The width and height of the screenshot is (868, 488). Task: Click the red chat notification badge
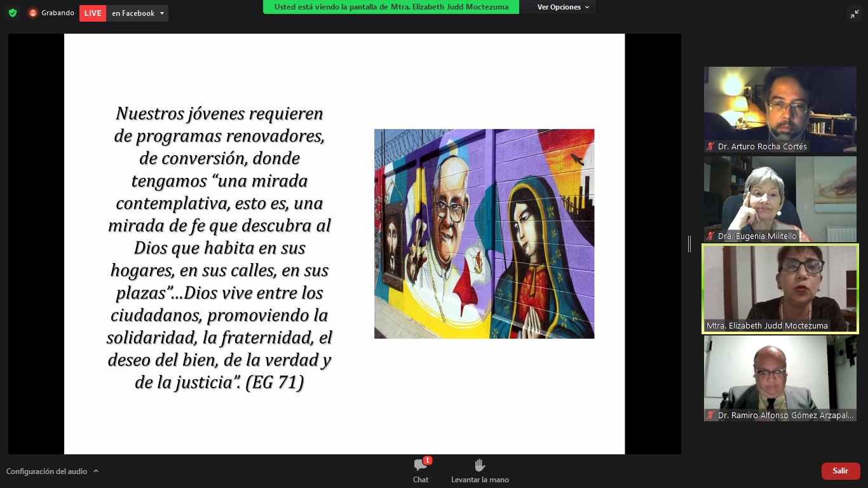428,460
